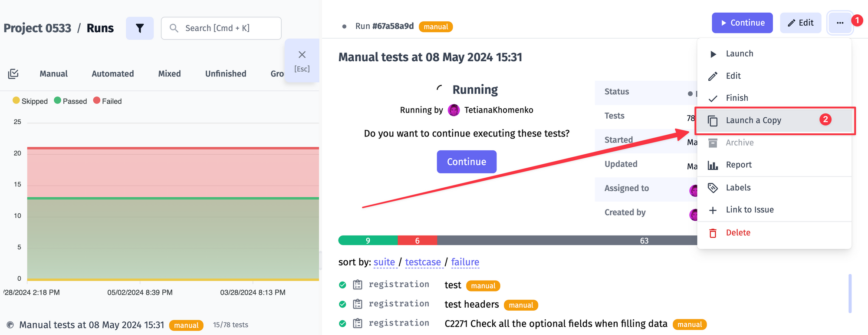Click the grey pending segment showing 63
868x335 pixels.
click(567, 241)
